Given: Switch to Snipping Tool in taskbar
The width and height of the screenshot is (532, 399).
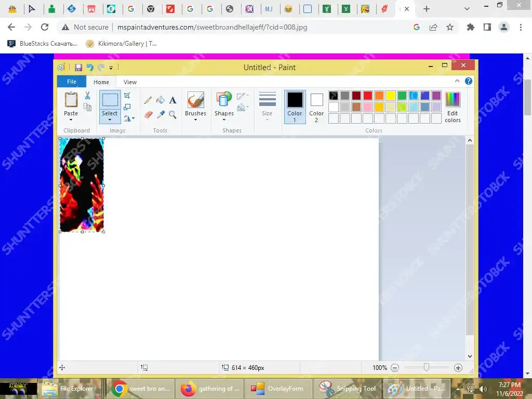Looking at the screenshot, I should click(x=348, y=389).
